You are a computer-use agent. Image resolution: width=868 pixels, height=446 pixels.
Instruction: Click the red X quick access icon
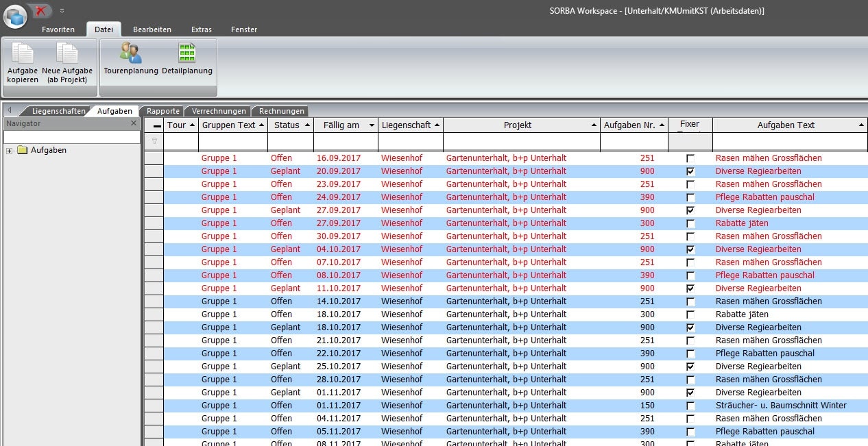[x=41, y=10]
